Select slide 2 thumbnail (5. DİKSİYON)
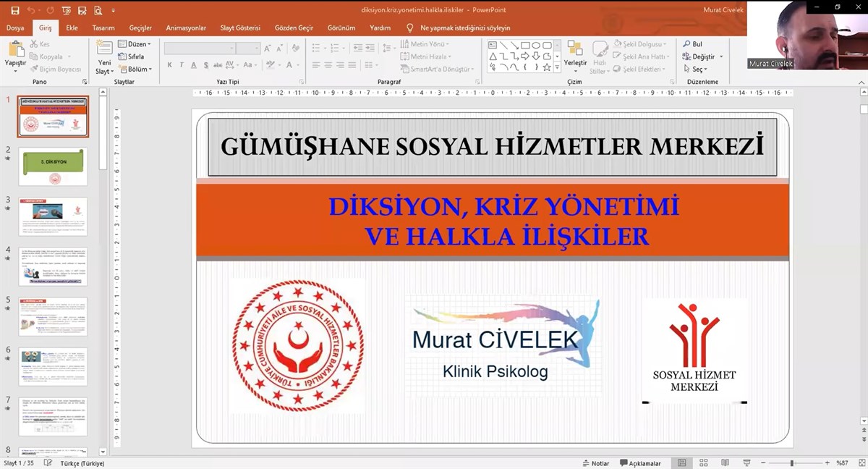This screenshot has width=868, height=469. (53, 166)
